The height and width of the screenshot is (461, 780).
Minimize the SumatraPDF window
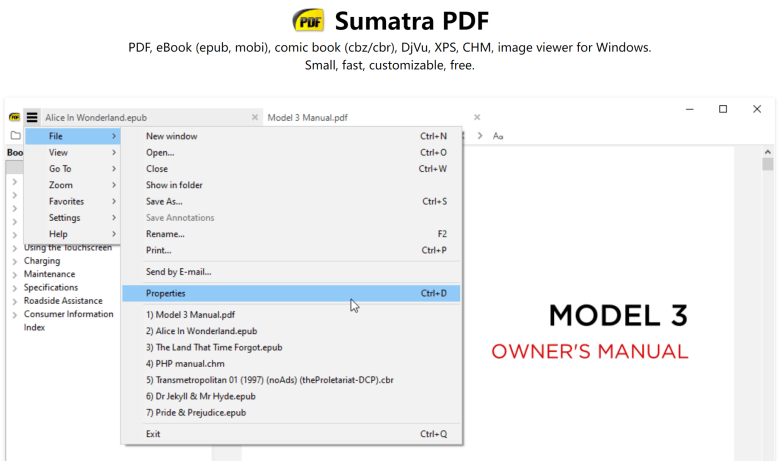[689, 109]
